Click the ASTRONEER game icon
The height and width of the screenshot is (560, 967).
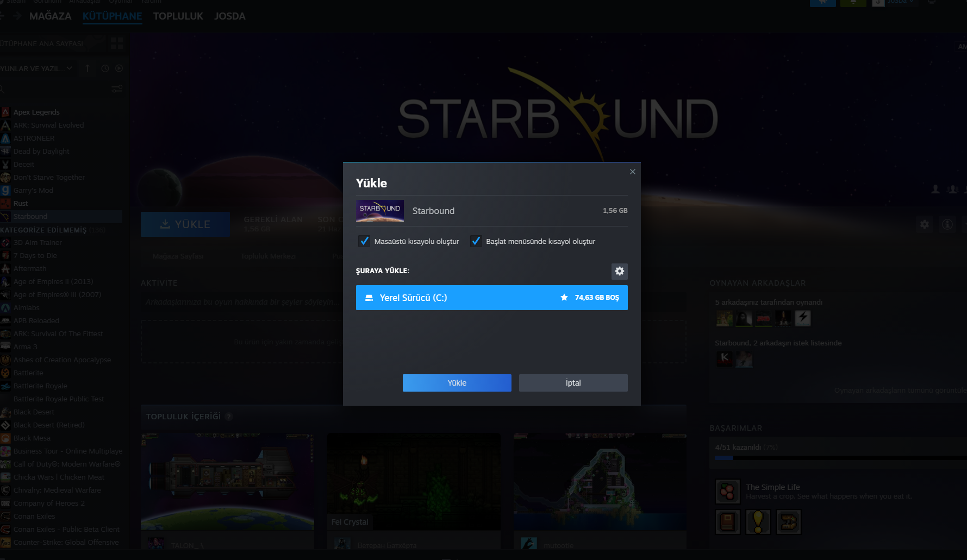click(x=5, y=138)
